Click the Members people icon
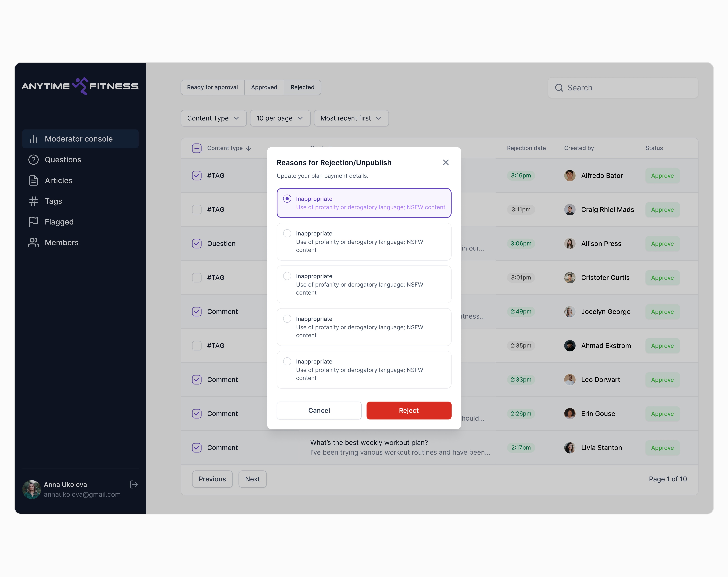The width and height of the screenshot is (728, 577). pos(33,242)
